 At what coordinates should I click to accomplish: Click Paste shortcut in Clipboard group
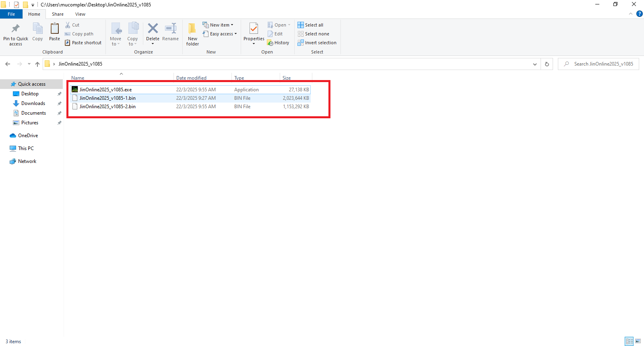[83, 43]
